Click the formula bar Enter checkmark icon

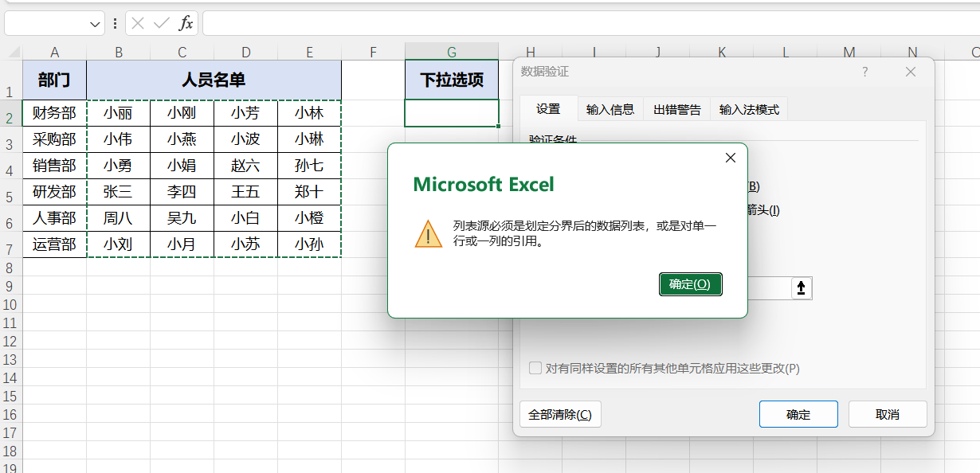pyautogui.click(x=162, y=24)
